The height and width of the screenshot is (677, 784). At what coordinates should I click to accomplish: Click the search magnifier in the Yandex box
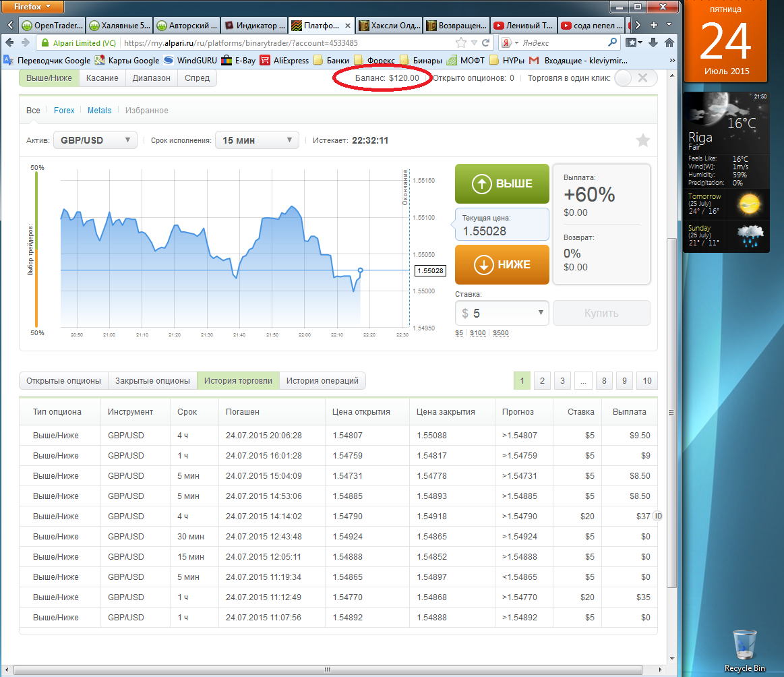click(x=613, y=42)
